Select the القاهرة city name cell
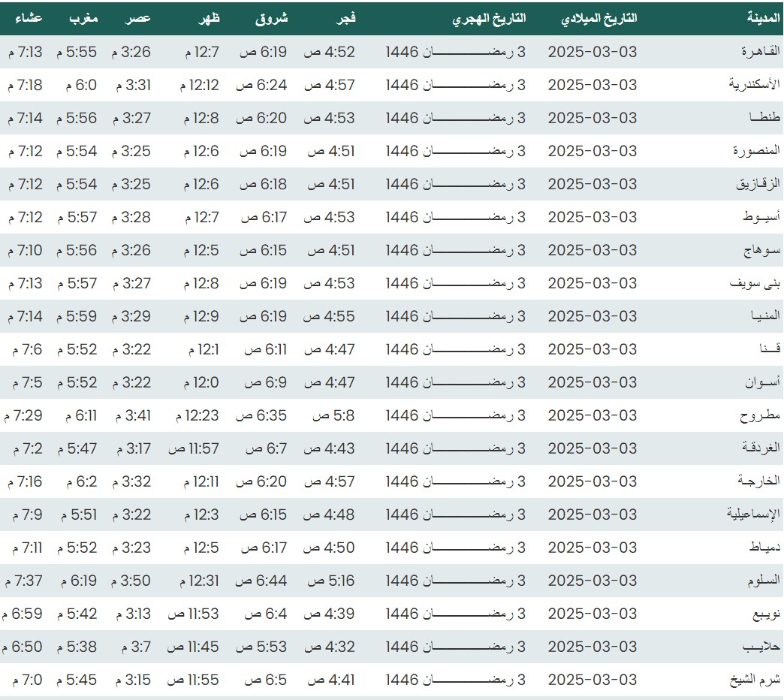This screenshot has width=784, height=700. (760, 52)
